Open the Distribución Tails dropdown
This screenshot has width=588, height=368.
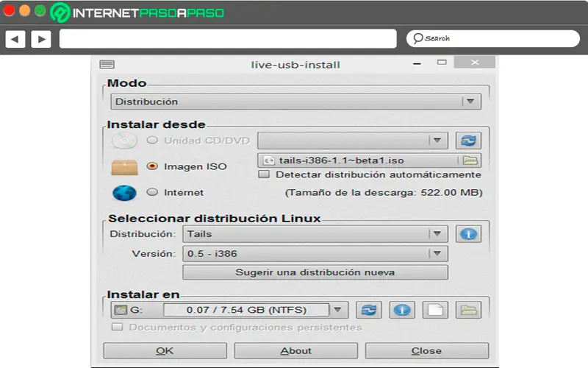[315, 234]
